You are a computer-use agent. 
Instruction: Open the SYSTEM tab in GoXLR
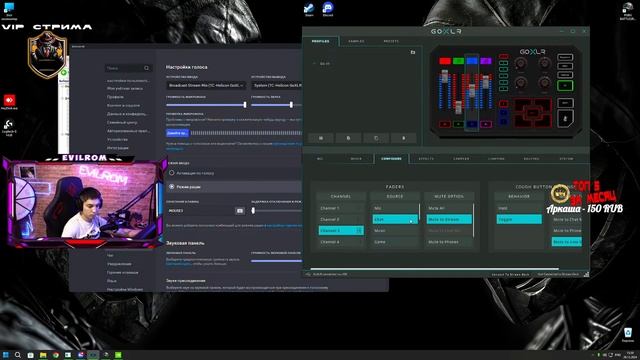tap(567, 159)
